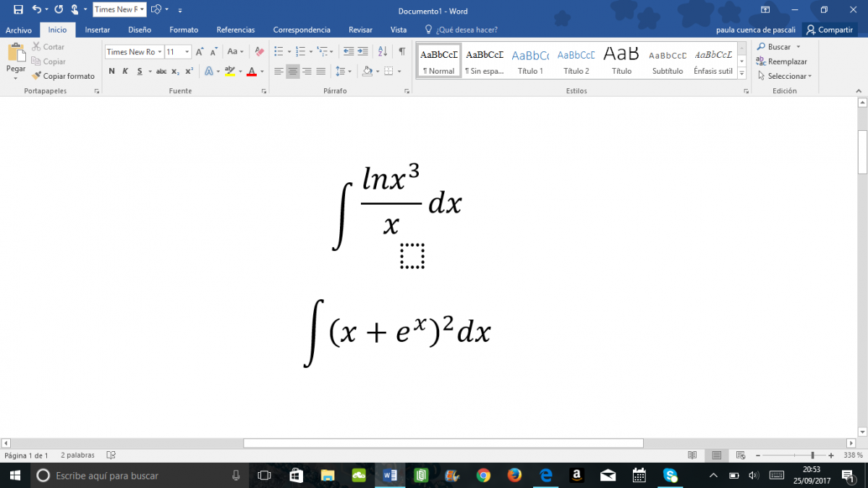This screenshot has width=868, height=488.
Task: Apply bulleted list formatting
Action: [x=278, y=52]
